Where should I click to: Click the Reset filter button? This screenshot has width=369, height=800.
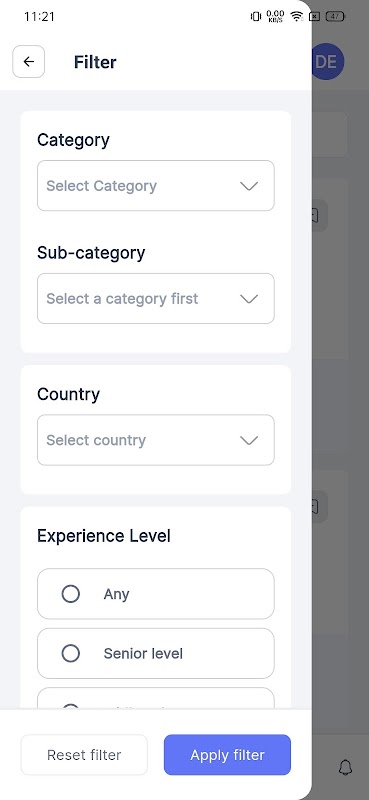pos(84,755)
